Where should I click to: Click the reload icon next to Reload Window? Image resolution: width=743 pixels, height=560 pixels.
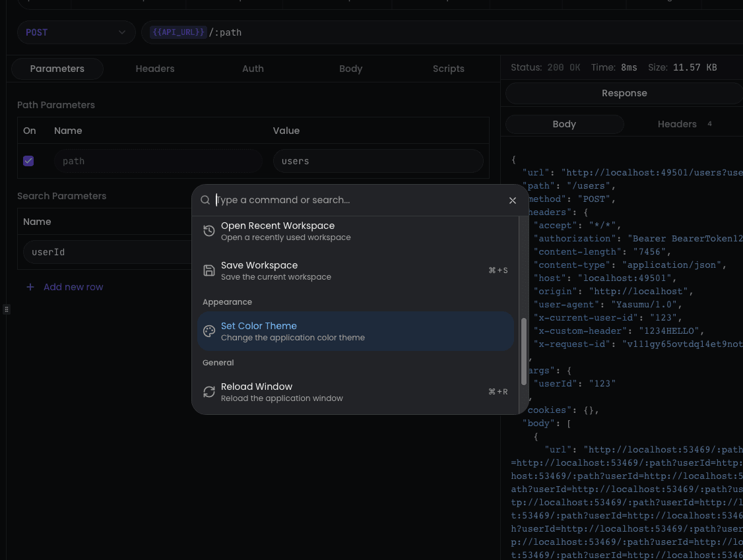(209, 391)
